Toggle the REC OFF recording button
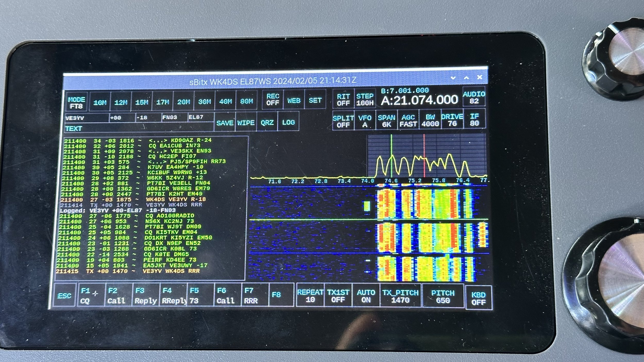This screenshot has width=644, height=362. click(273, 100)
